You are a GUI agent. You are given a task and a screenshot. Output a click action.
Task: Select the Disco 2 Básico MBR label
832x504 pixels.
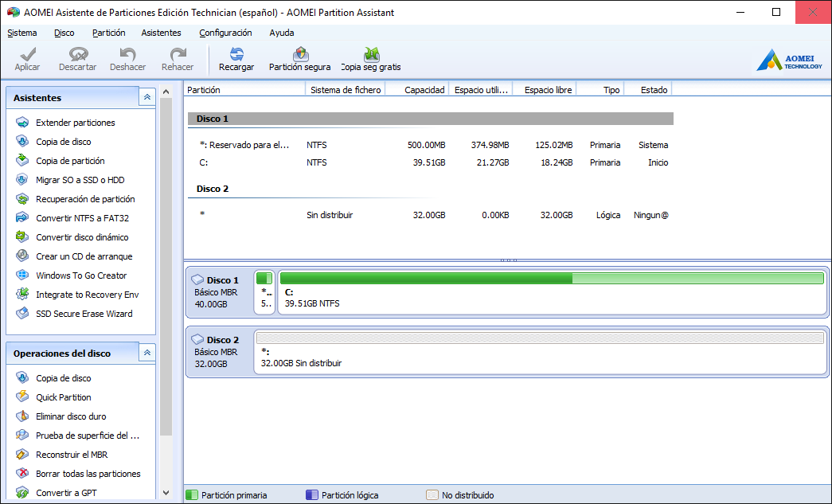219,351
